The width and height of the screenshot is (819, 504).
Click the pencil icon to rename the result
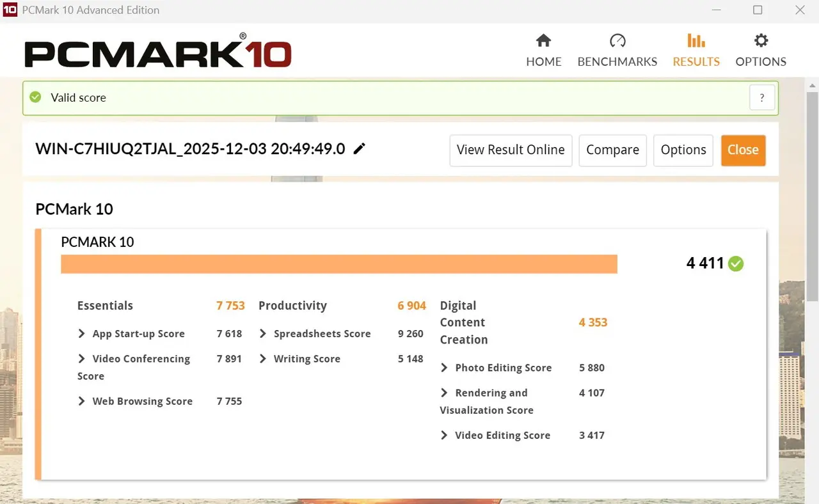tap(359, 148)
